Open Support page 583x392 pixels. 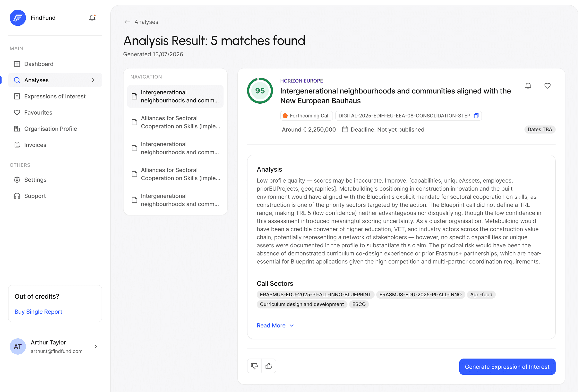pos(55,196)
